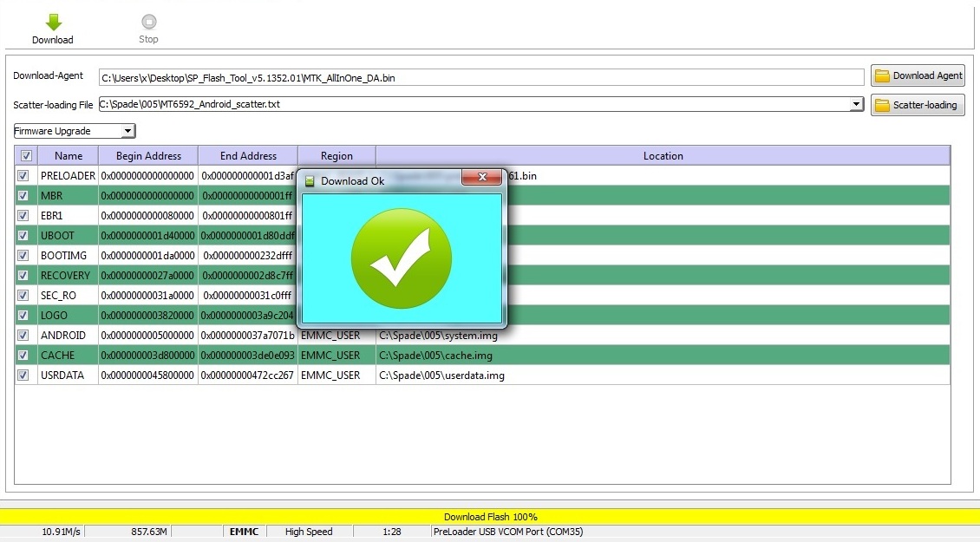Click the large green checkmark image
Image resolution: width=980 pixels, height=542 pixels.
click(x=401, y=258)
